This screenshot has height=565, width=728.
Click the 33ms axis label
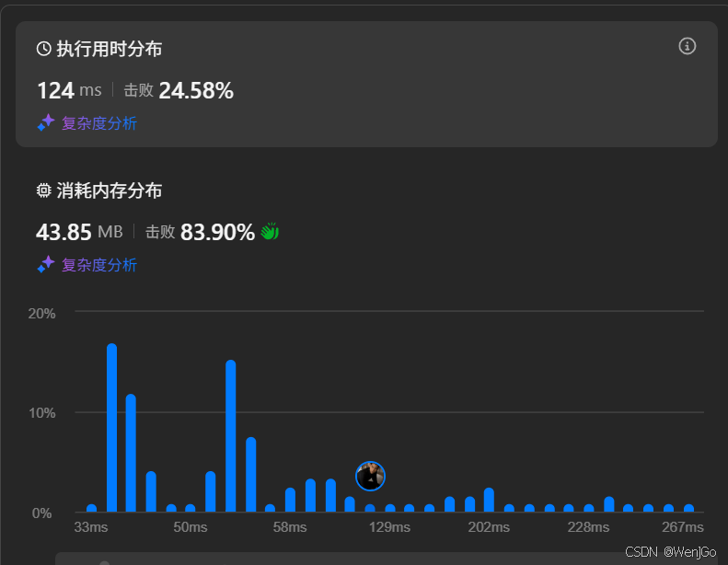pos(91,527)
